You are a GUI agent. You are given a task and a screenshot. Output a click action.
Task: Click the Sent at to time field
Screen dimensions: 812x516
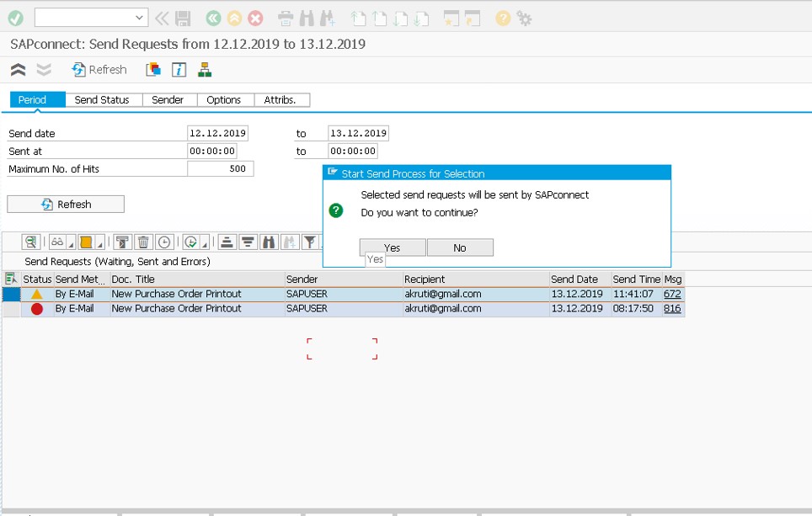[353, 151]
